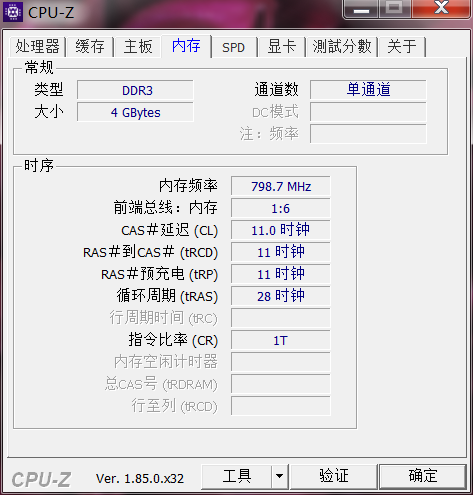This screenshot has width=473, height=495.
Task: Select the 28 时钟 tRAS value
Action: tap(281, 296)
